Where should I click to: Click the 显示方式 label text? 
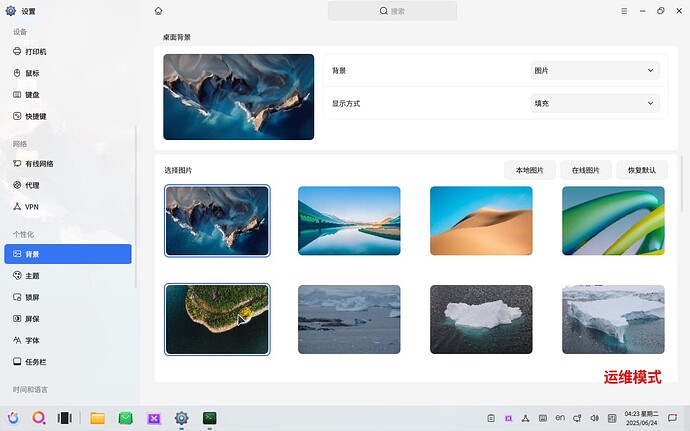coord(346,103)
